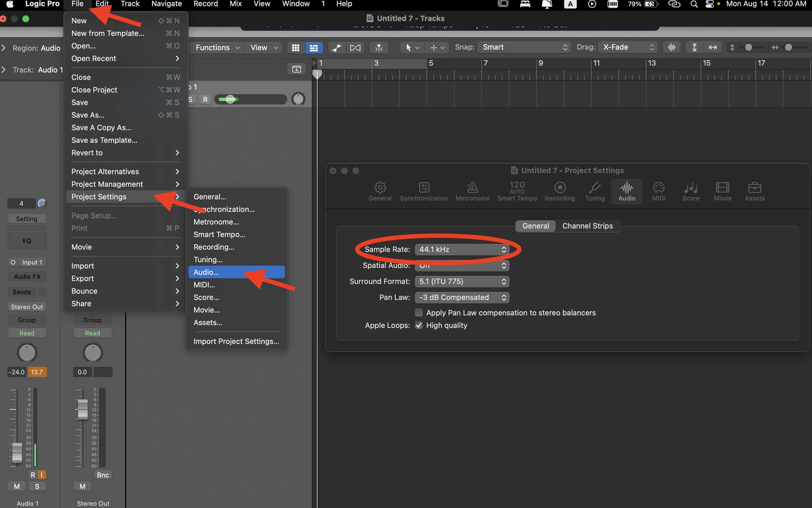Viewport: 812px width, 508px height.
Task: Click Stereo Out output button
Action: pyautogui.click(x=27, y=307)
